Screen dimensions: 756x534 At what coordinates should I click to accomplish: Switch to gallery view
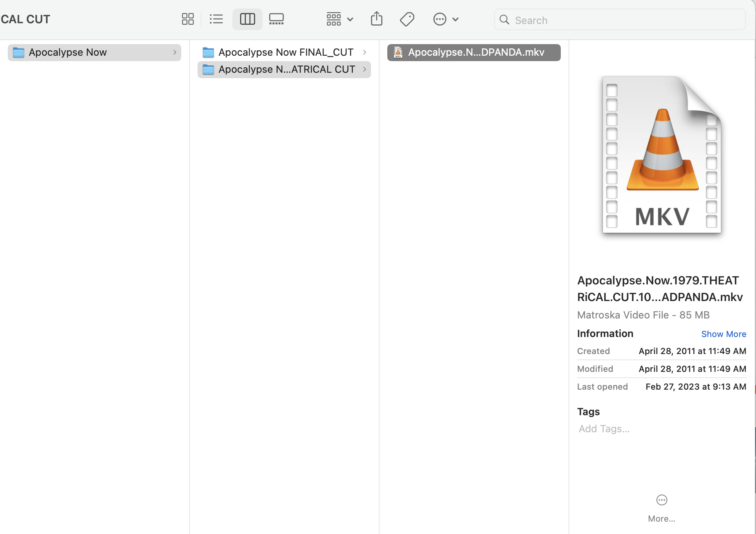(x=276, y=19)
